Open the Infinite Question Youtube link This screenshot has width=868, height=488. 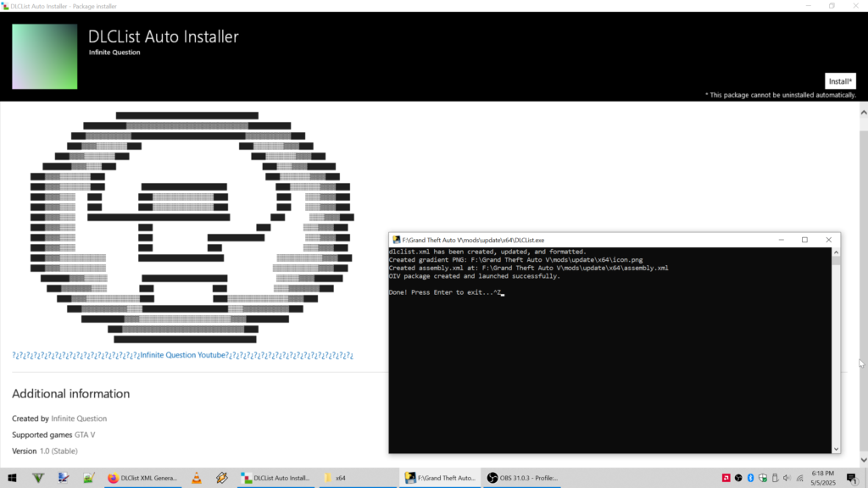coord(183,355)
